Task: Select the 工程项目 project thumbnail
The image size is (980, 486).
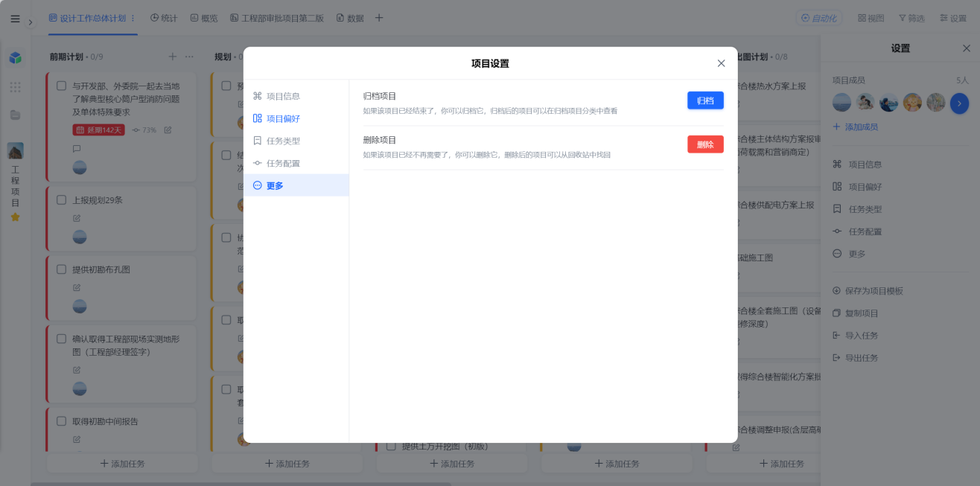Action: (x=15, y=150)
